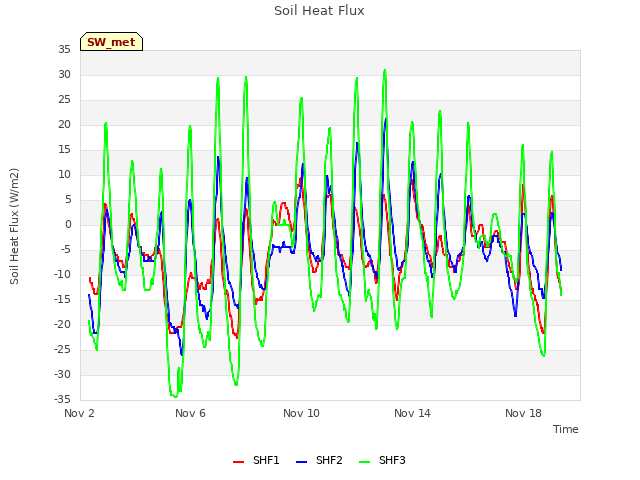Screen dimensions: 640x480
Task: Click the -35 y-axis tick value
Action: point(62,399)
